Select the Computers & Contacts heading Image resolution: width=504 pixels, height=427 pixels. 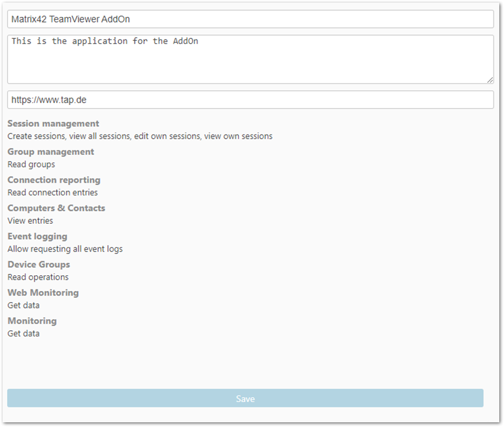click(56, 208)
